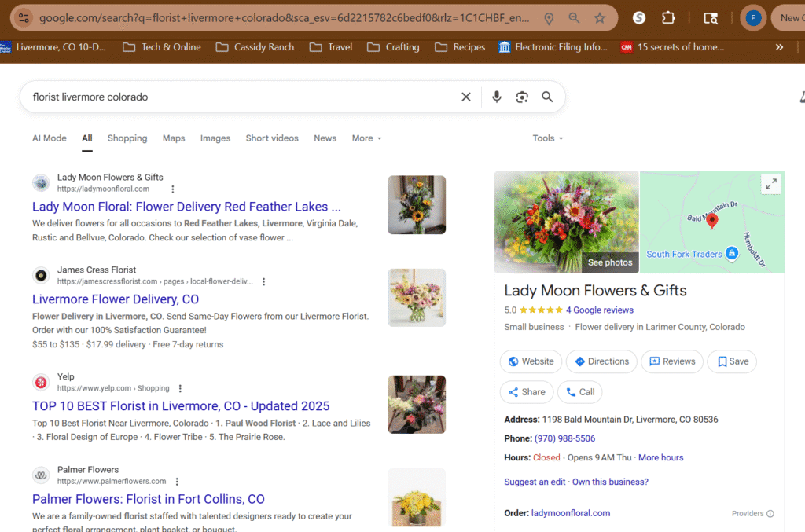Expand the Tools dropdown

547,138
